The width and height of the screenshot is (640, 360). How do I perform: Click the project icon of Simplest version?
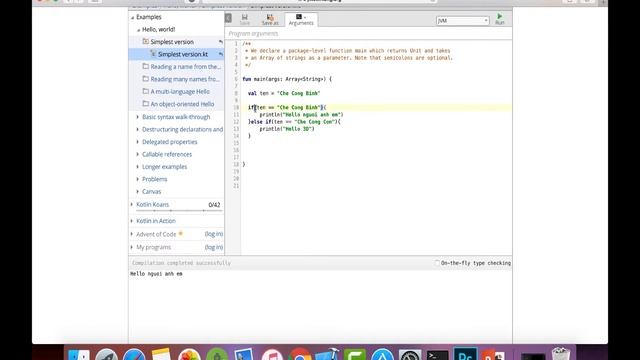tap(145, 41)
